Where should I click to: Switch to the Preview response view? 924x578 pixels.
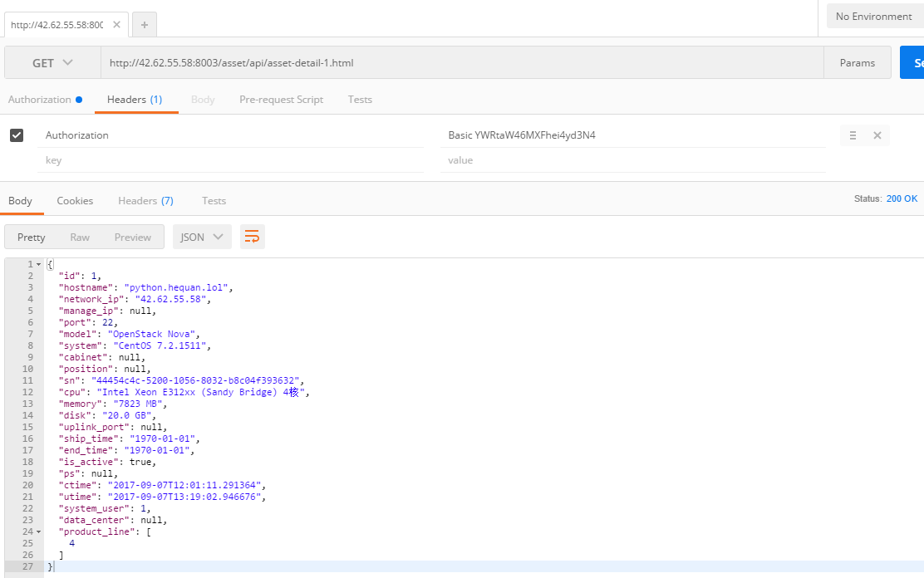click(133, 237)
